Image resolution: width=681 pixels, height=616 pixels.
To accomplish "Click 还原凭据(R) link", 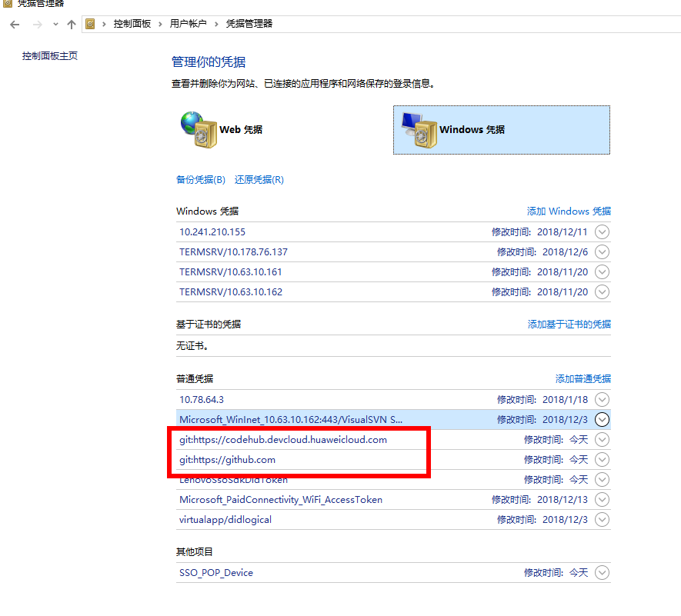I will coord(259,180).
